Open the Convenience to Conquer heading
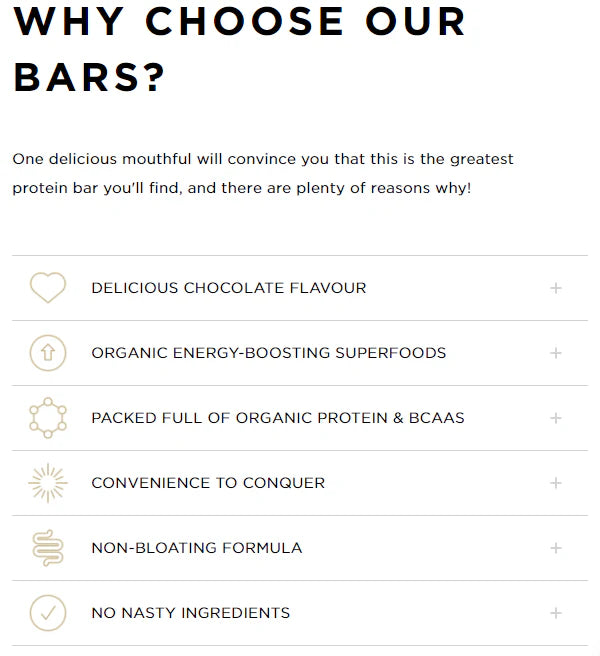The image size is (600, 656). pyautogui.click(x=208, y=483)
